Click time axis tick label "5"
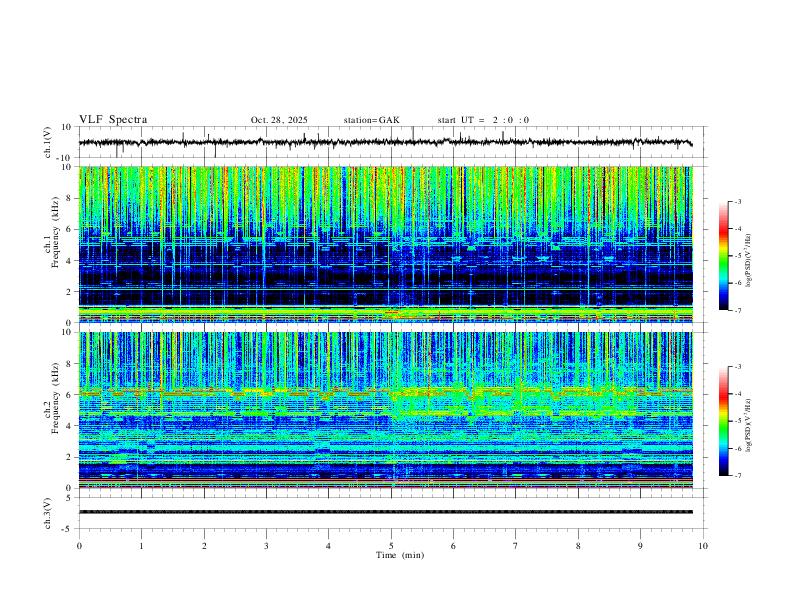This screenshot has width=792, height=612. click(x=391, y=546)
